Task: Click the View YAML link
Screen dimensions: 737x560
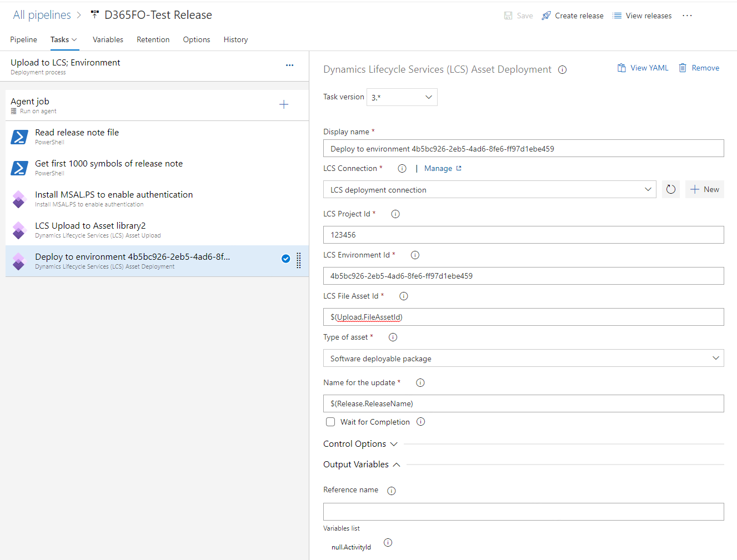Action: pos(643,68)
